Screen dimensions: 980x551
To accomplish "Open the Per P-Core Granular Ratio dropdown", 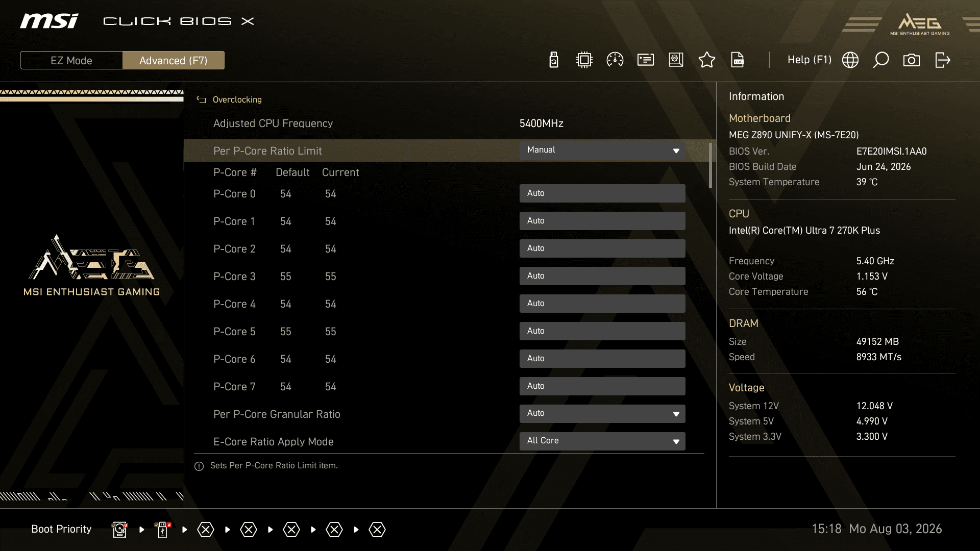I will pyautogui.click(x=602, y=414).
